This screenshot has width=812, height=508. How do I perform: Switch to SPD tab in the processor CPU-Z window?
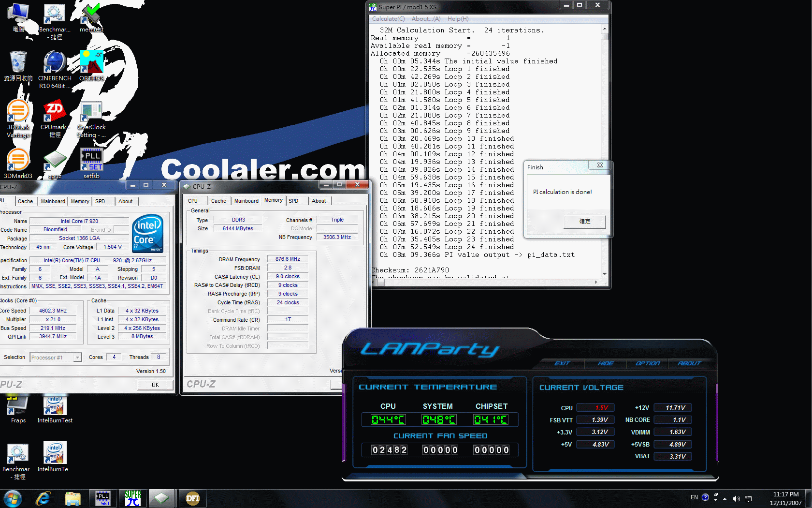coord(100,201)
